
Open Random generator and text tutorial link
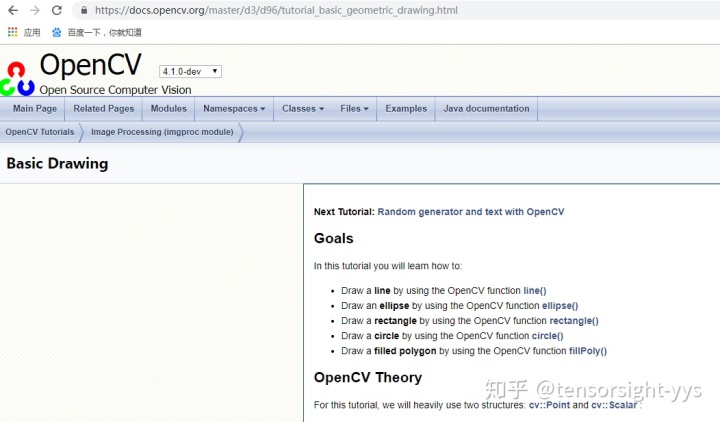(x=471, y=212)
